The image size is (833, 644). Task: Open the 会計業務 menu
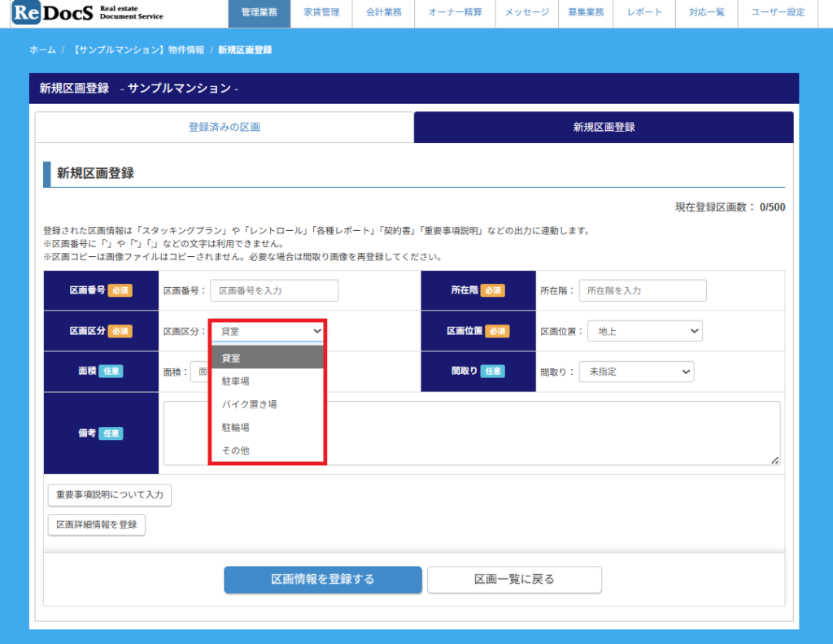[x=382, y=13]
